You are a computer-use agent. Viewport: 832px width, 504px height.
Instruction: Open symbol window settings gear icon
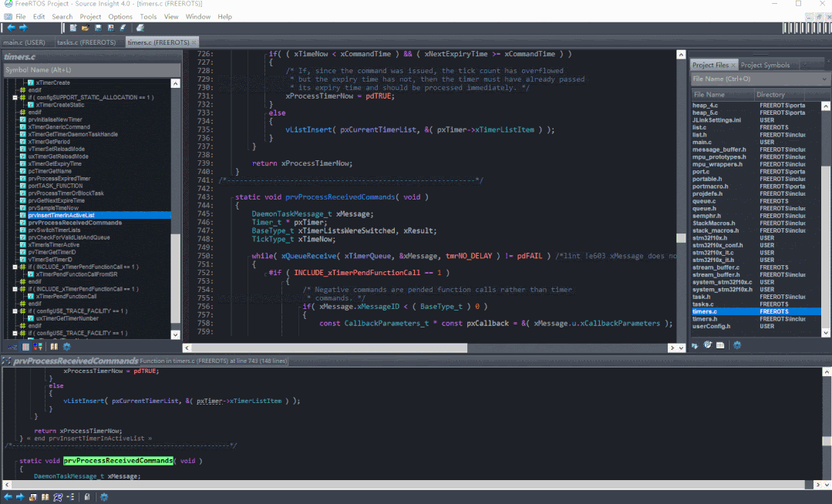(x=67, y=347)
